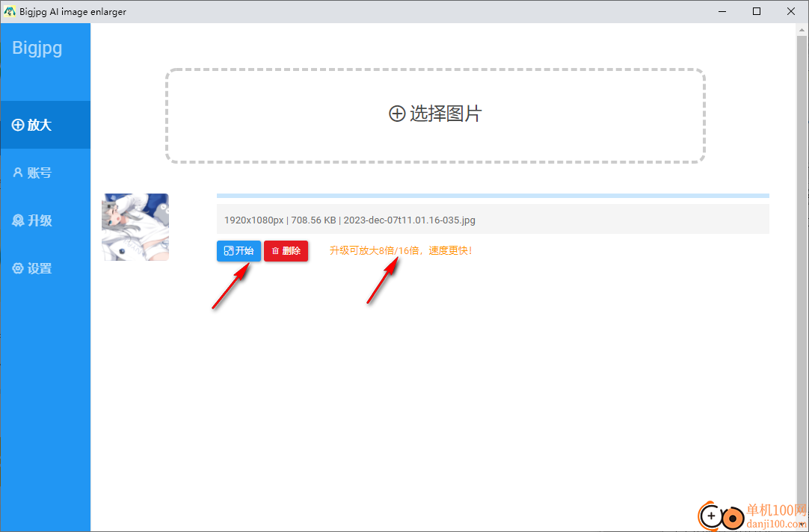Close the Bigjpg AI image enlarger window
This screenshot has height=532, width=809.
click(790, 11)
